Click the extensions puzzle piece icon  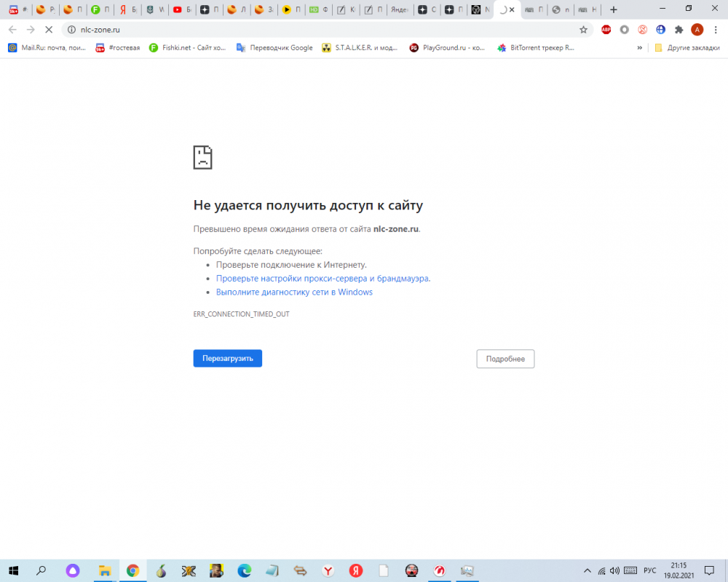[679, 29]
